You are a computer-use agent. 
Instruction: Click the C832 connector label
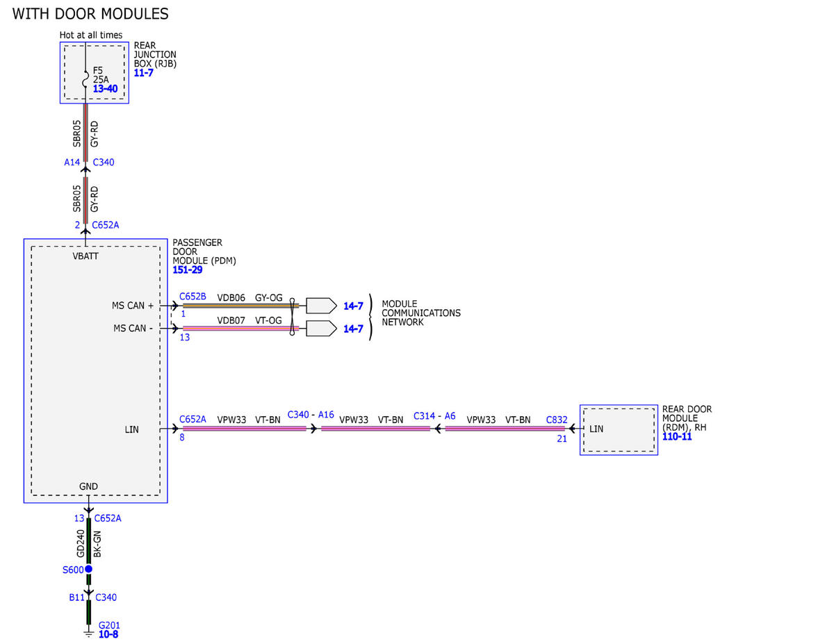tap(557, 420)
